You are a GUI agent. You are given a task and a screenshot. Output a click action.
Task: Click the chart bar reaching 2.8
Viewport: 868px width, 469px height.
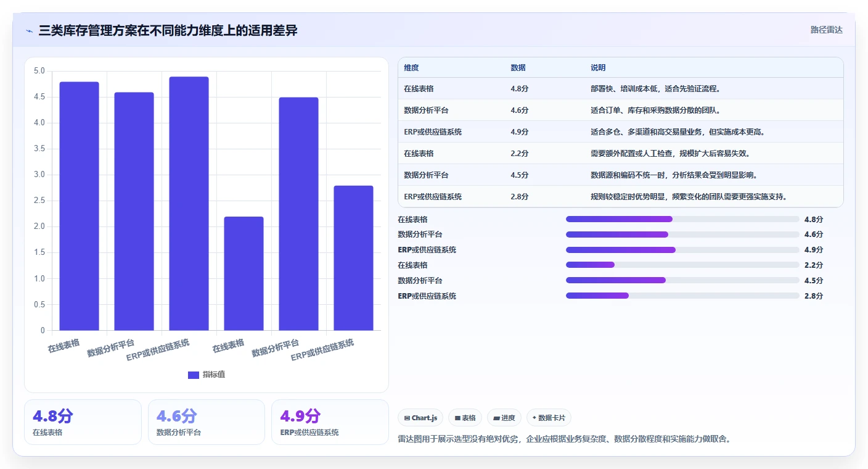click(354, 258)
